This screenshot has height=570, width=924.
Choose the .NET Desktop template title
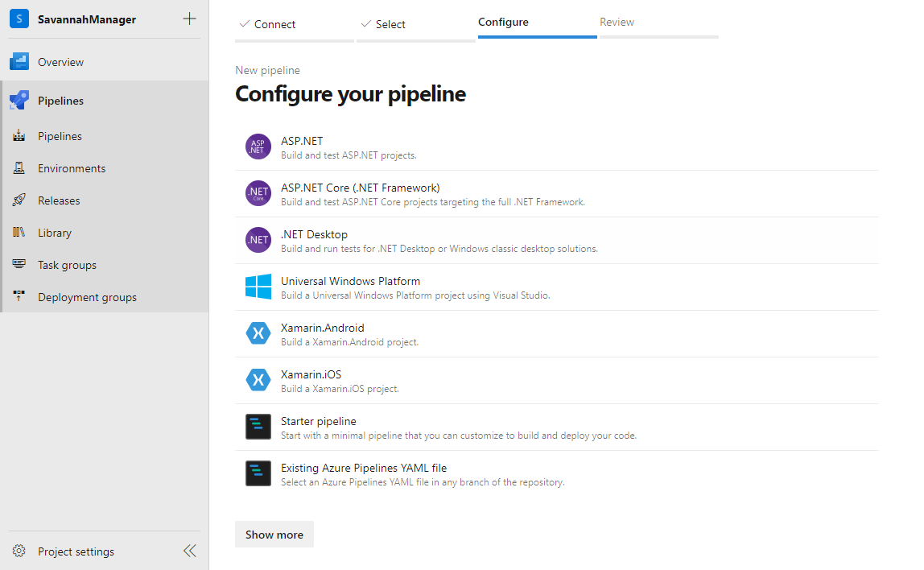tap(314, 234)
